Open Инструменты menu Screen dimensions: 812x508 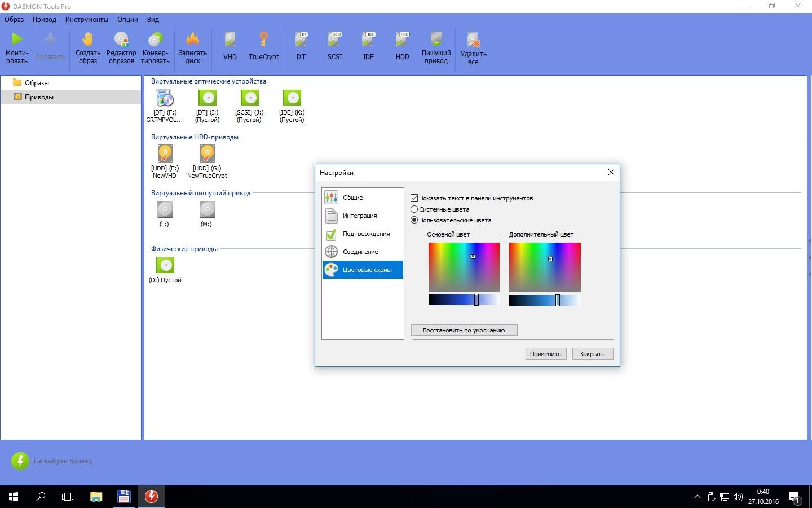tap(86, 19)
